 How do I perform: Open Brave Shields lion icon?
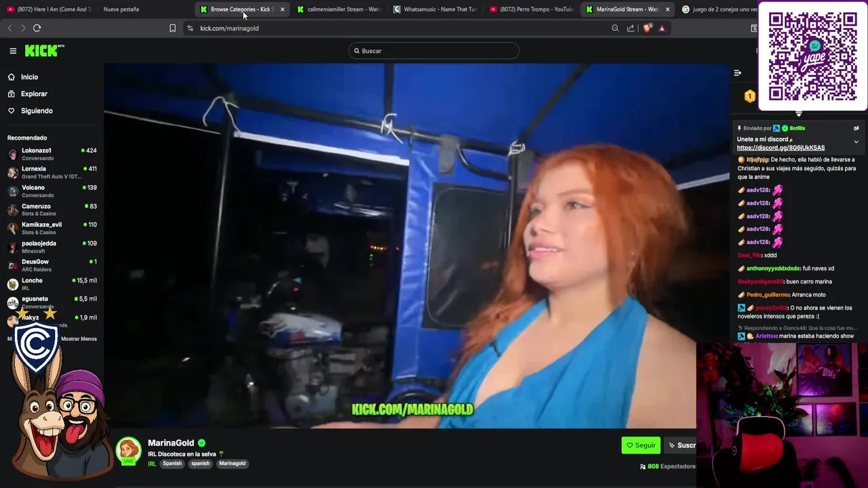pyautogui.click(x=647, y=28)
